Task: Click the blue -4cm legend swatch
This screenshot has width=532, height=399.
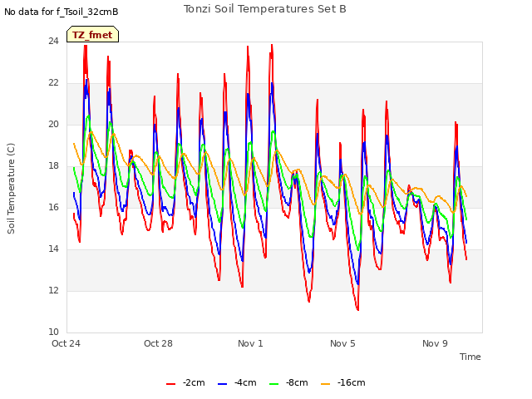Action: point(222,384)
